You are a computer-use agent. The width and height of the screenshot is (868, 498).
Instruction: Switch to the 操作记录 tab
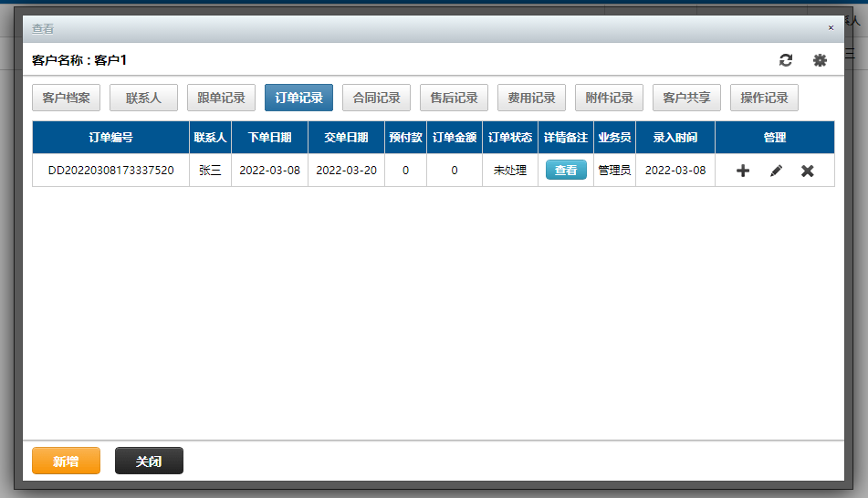coord(764,98)
